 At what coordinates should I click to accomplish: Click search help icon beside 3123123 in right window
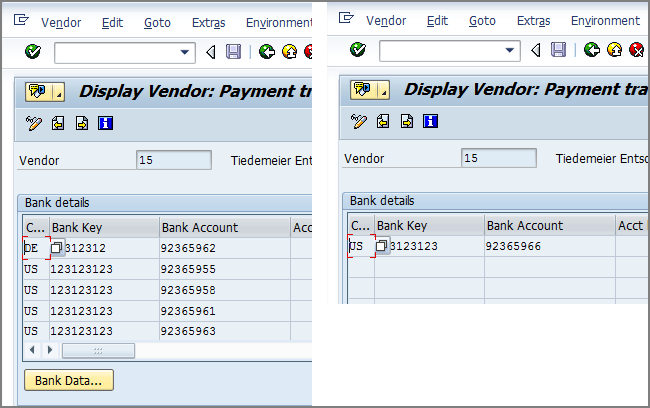381,246
